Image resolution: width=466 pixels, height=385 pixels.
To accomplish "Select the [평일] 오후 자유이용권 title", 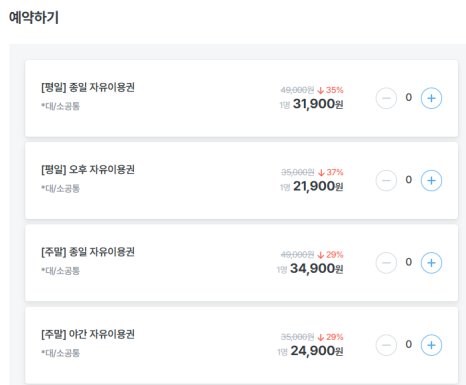I will (88, 170).
